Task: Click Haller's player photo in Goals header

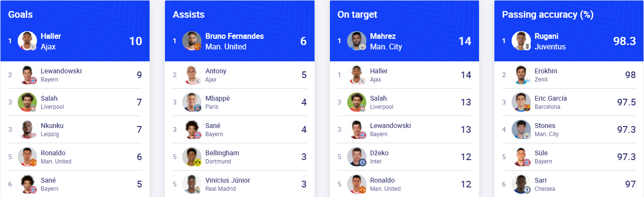Action: pyautogui.click(x=27, y=41)
